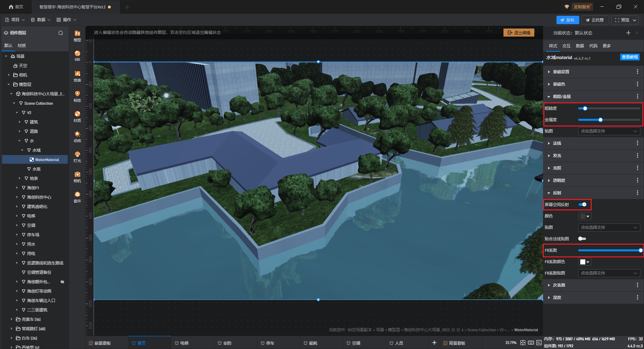Click the 退出编辑 button
644x349 pixels.
click(x=519, y=33)
